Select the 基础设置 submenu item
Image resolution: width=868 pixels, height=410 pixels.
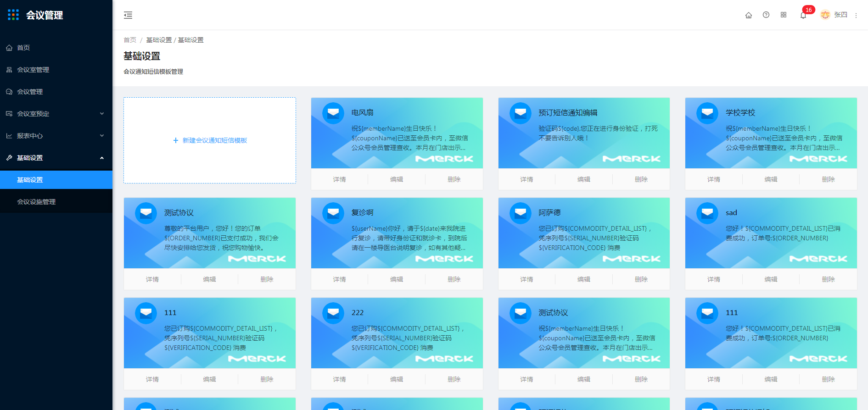coord(56,180)
